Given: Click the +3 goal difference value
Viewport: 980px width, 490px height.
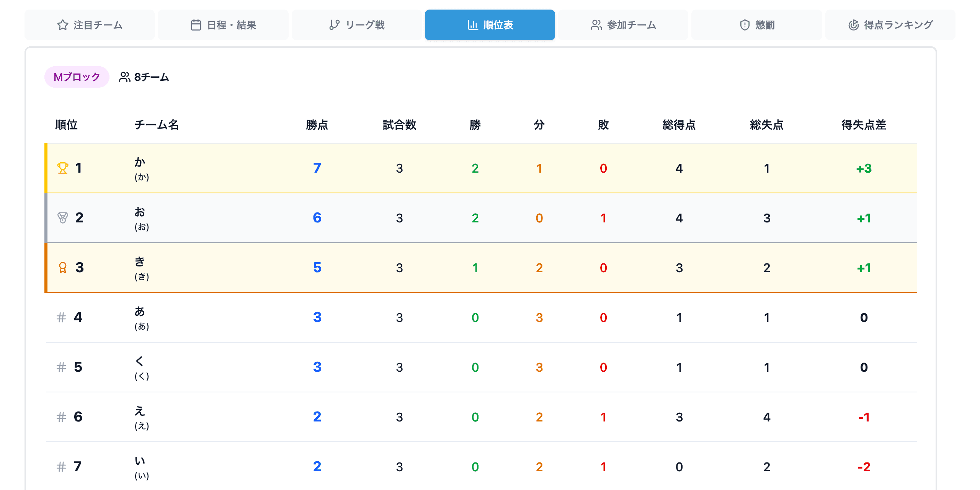Looking at the screenshot, I should [x=864, y=168].
